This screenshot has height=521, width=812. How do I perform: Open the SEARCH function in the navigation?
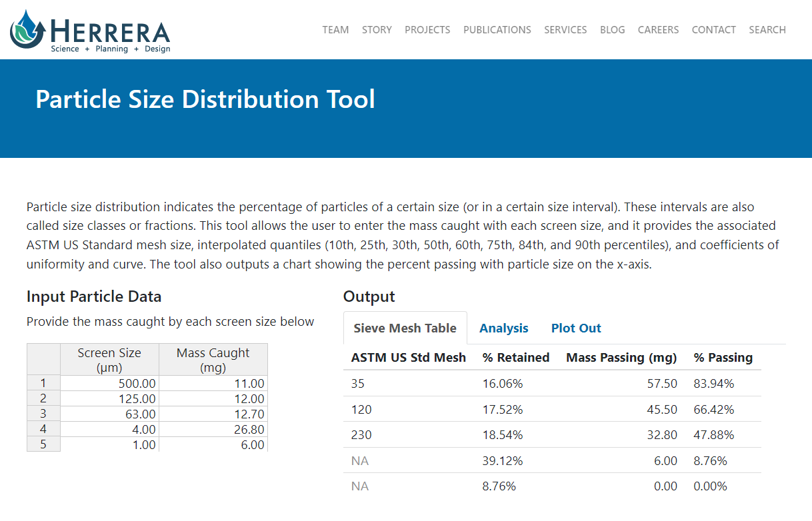click(767, 29)
